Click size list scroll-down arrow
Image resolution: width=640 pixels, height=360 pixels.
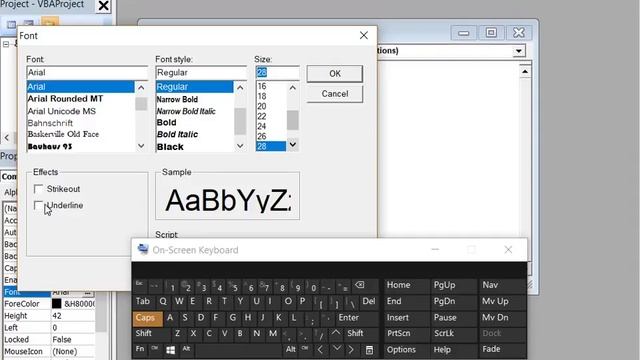tap(293, 145)
